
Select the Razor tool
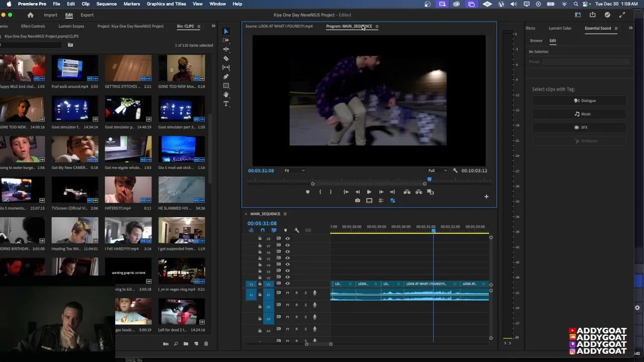pyautogui.click(x=226, y=58)
